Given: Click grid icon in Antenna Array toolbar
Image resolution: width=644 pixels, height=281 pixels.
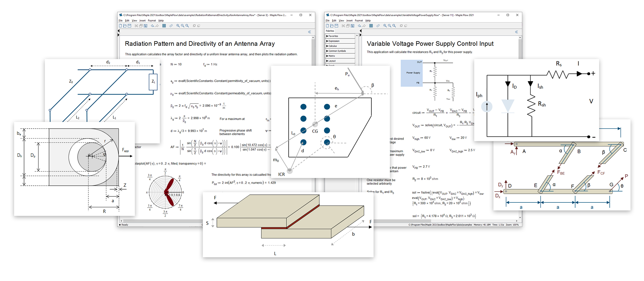Looking at the screenshot, I should (x=164, y=26).
